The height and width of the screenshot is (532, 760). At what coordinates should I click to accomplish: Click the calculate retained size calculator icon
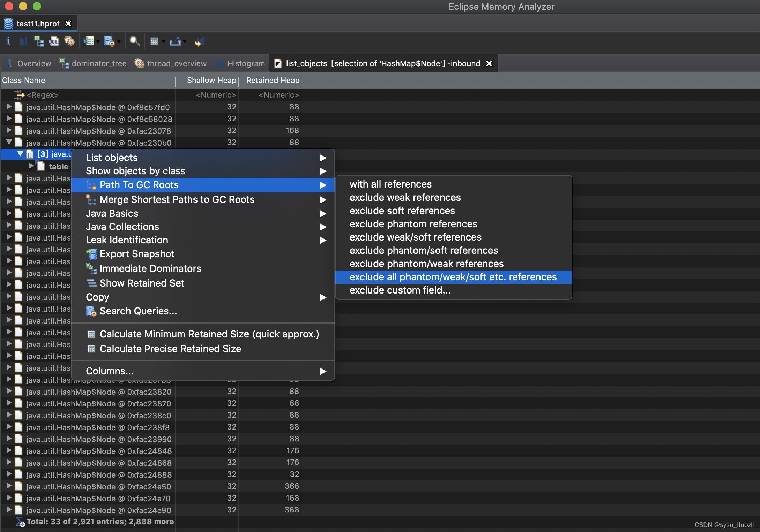click(154, 41)
